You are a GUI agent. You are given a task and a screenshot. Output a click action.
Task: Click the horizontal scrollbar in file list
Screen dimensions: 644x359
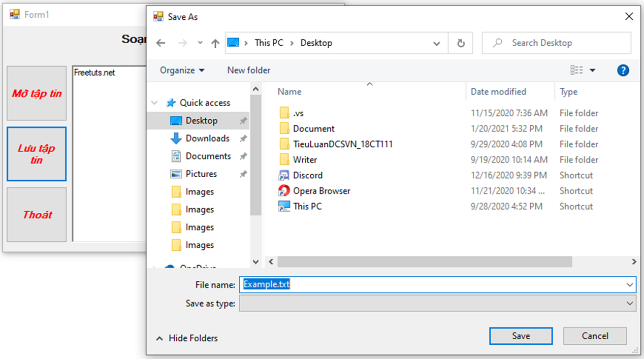click(x=424, y=262)
